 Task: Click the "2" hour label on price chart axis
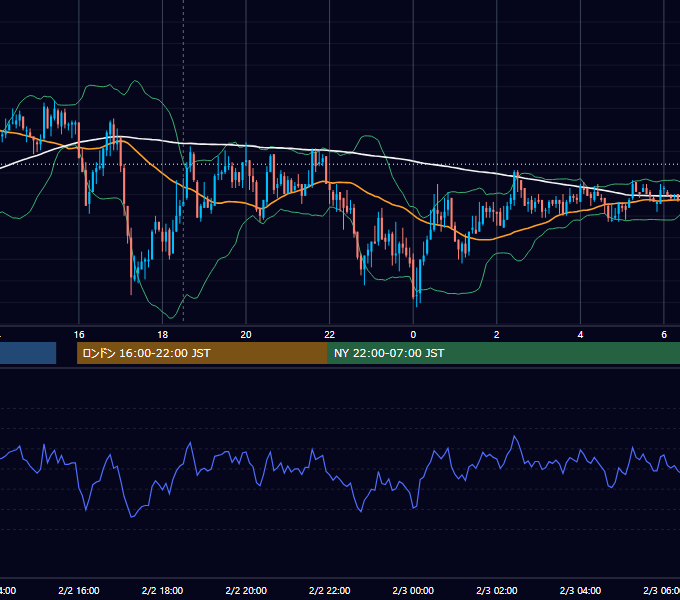click(x=497, y=335)
